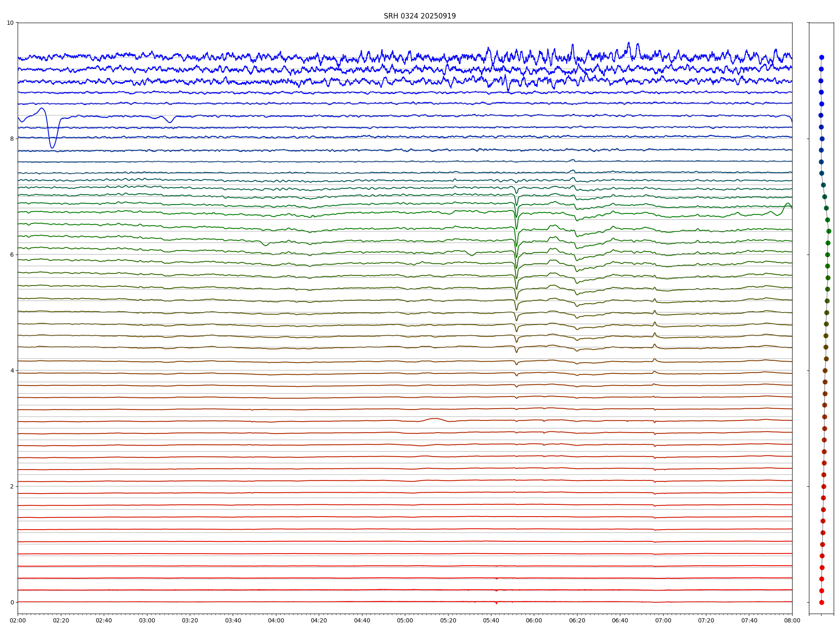Click the 03:20 time tick label
Screen dimensions: 840x630
pyautogui.click(x=190, y=620)
